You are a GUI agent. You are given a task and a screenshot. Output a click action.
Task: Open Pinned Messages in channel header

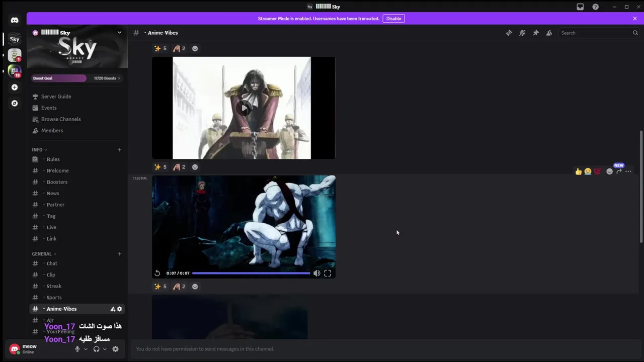[x=536, y=33]
